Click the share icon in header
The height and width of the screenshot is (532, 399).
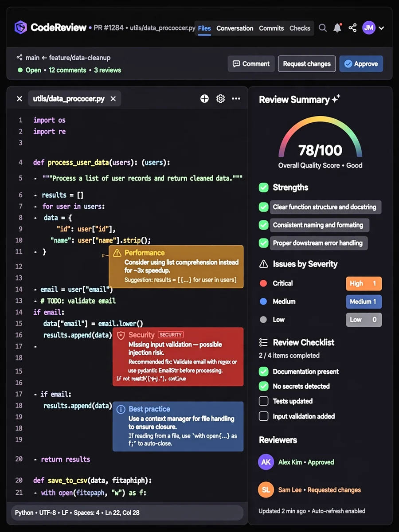[x=352, y=28]
